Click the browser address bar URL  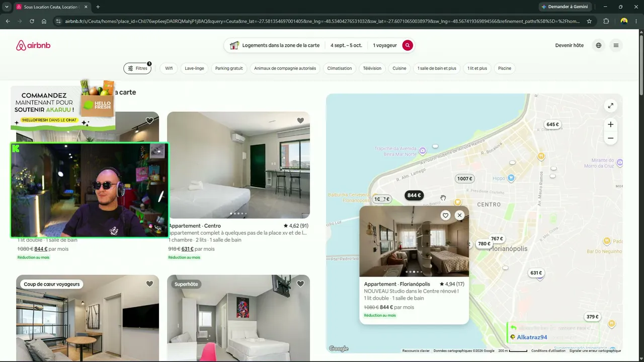pos(322,21)
